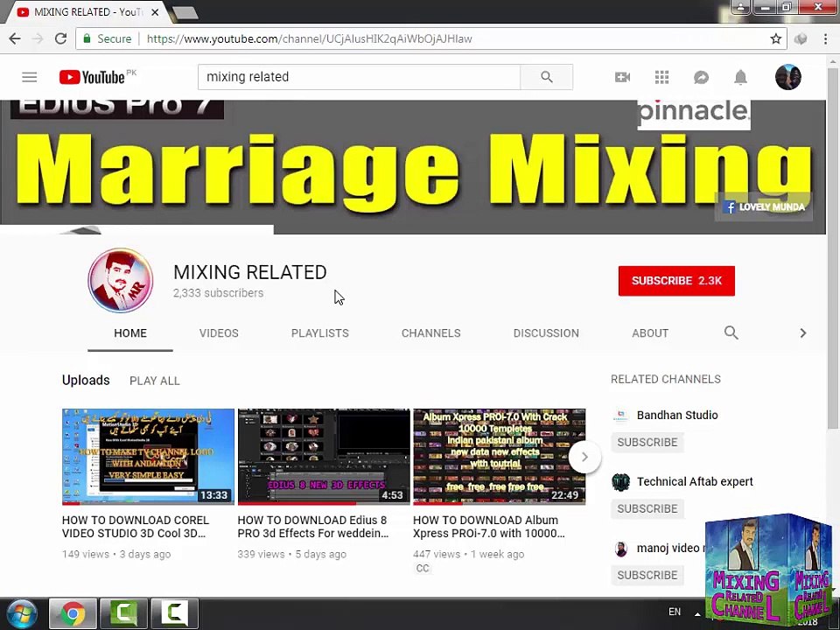Open the Technical Aftab expert channel icon
The height and width of the screenshot is (630, 840).
pyautogui.click(x=620, y=481)
